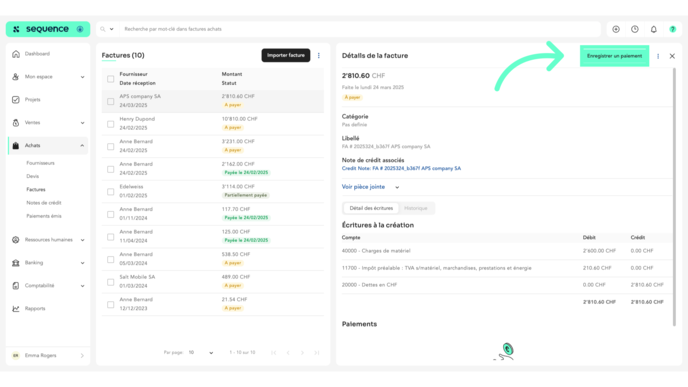Switch to Historique tab
Viewport: 688px width, 387px height.
[416, 208]
